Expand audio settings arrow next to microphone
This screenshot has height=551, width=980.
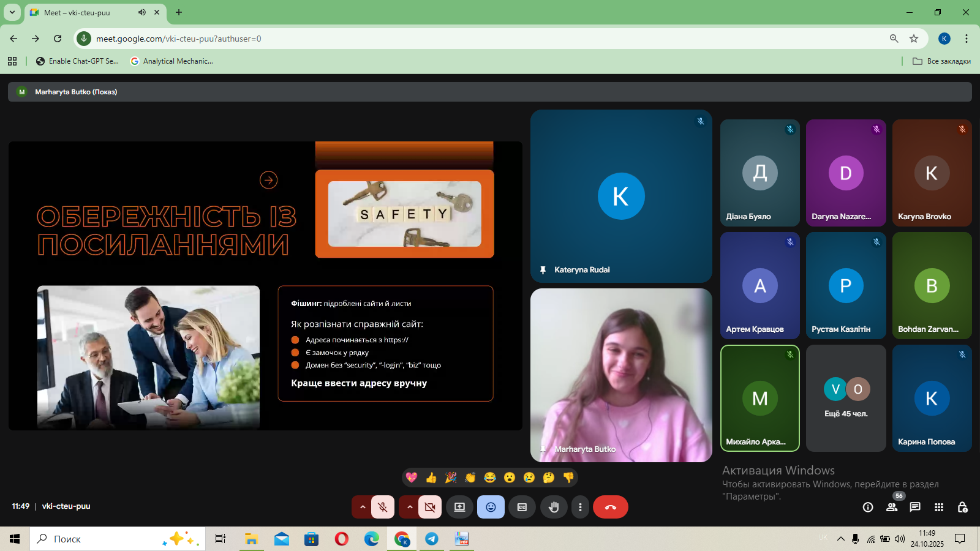[362, 507]
